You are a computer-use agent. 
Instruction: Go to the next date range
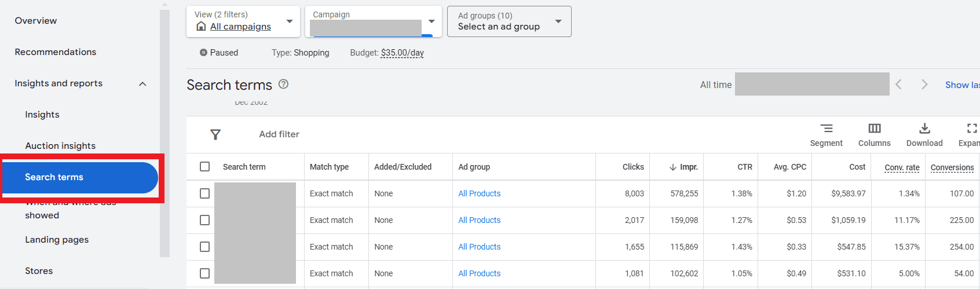924,85
